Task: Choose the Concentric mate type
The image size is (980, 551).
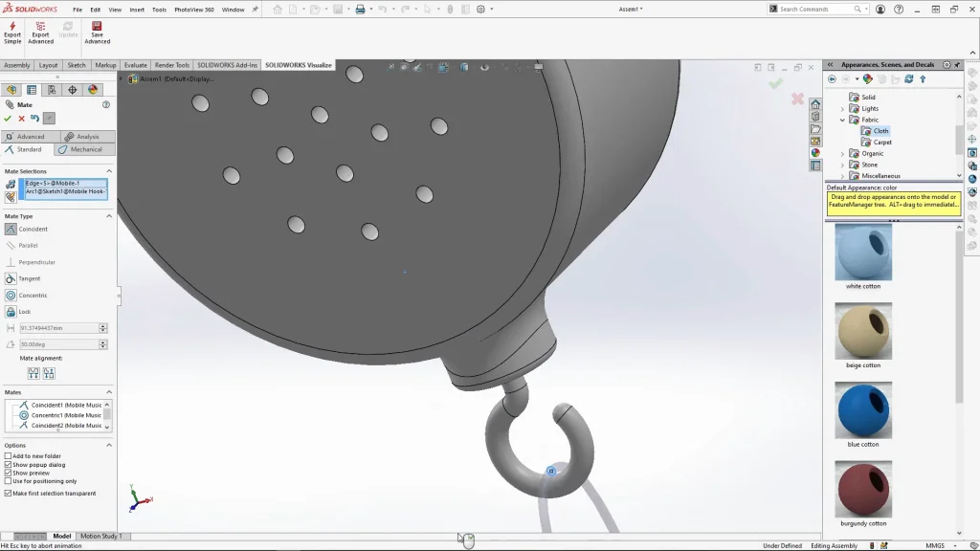Action: tap(11, 296)
